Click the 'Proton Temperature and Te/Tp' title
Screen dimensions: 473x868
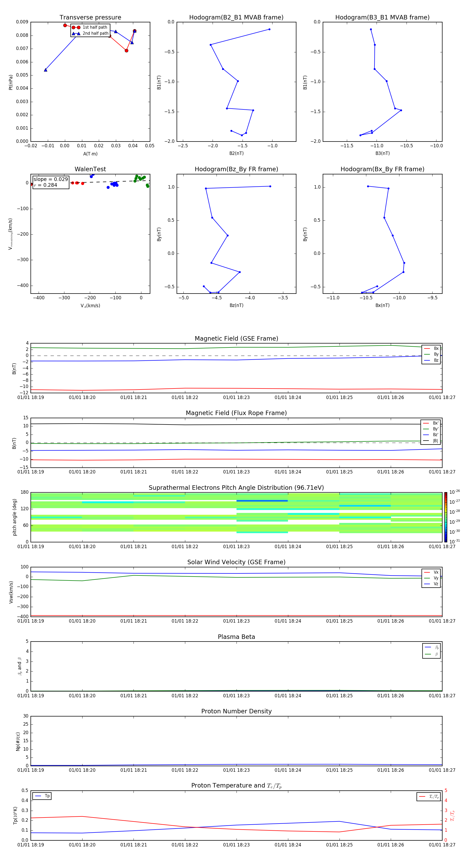coord(236,786)
